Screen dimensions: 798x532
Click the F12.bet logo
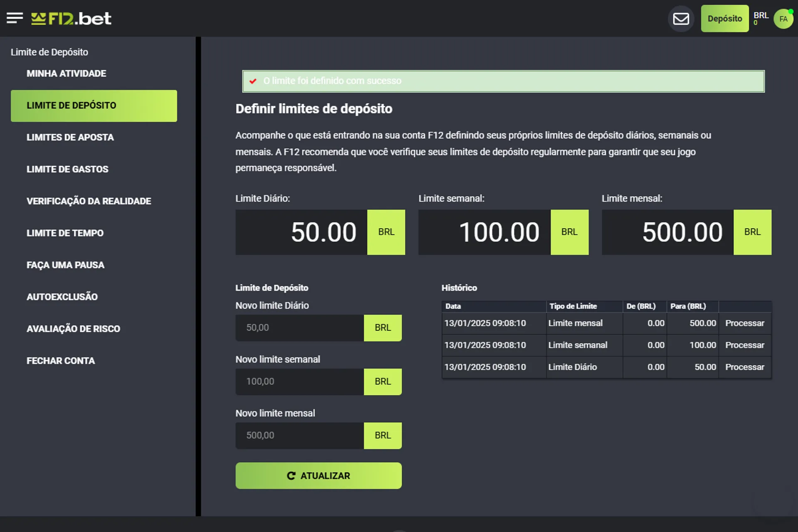(71, 18)
